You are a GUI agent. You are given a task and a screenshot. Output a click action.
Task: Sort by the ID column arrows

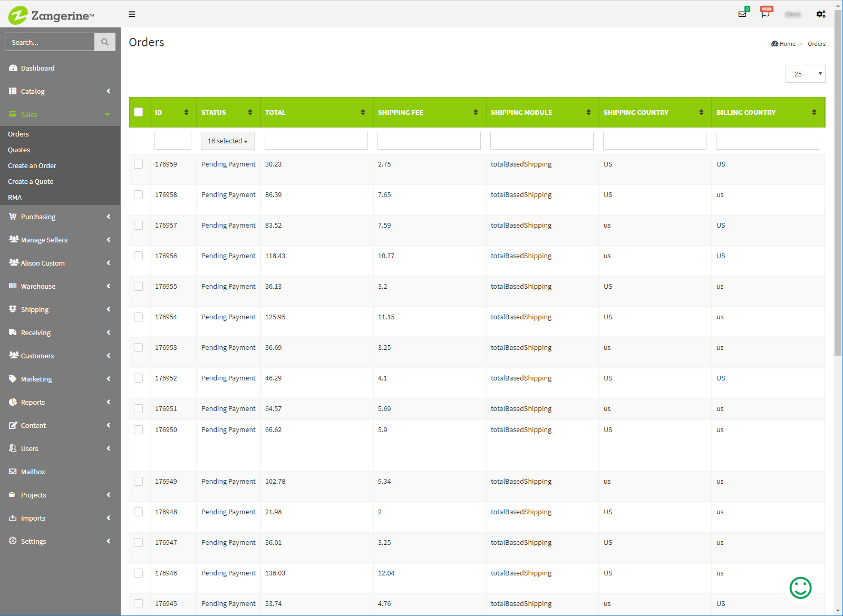(186, 112)
